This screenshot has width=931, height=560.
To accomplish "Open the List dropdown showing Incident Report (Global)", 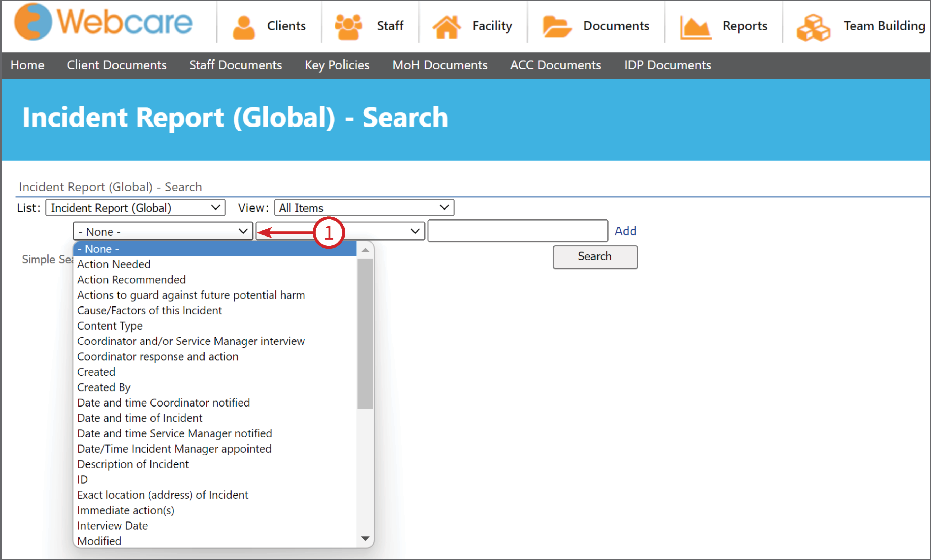I will point(135,207).
